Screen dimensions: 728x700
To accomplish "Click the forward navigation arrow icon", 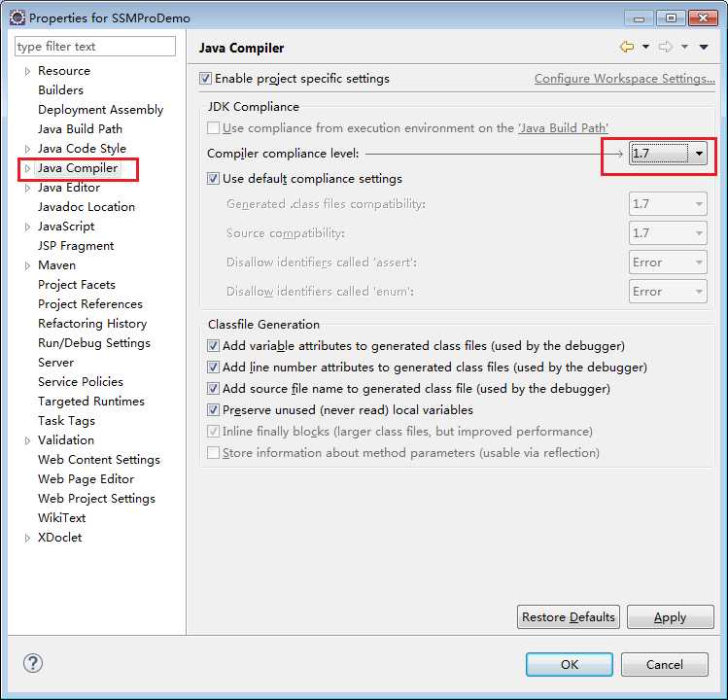I will 666,47.
